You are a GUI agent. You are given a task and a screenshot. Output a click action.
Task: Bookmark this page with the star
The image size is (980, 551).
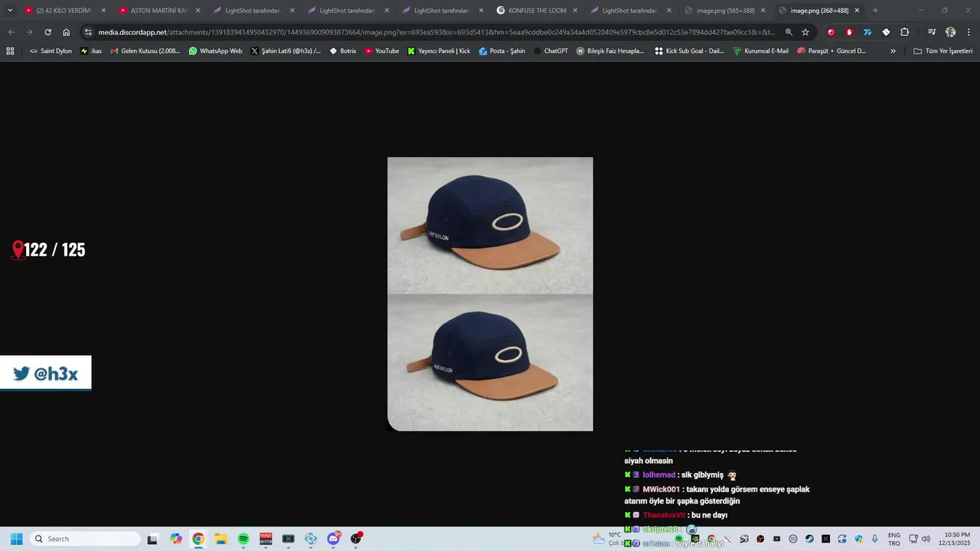point(805,32)
